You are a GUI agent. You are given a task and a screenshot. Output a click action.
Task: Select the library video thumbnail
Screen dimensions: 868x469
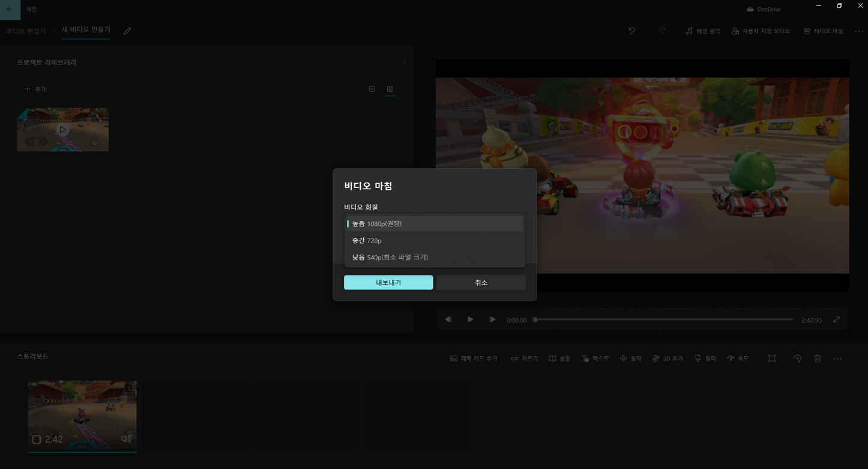[x=62, y=130]
